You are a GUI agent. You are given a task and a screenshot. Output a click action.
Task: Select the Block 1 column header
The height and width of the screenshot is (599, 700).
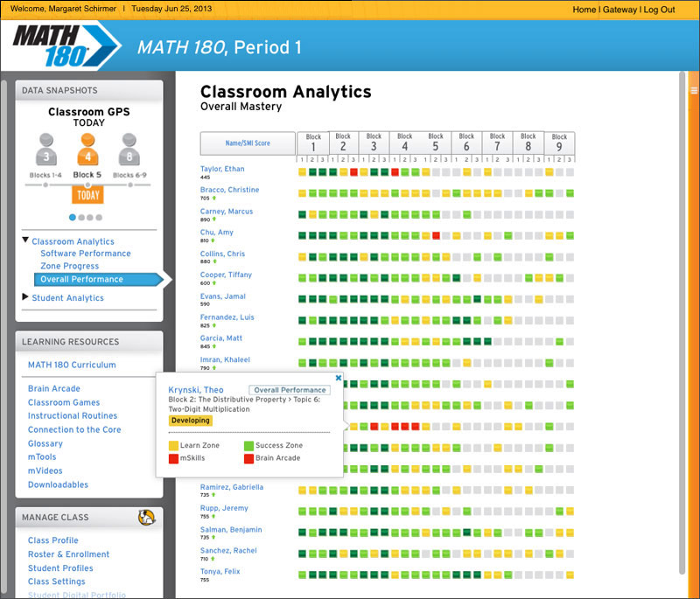313,143
